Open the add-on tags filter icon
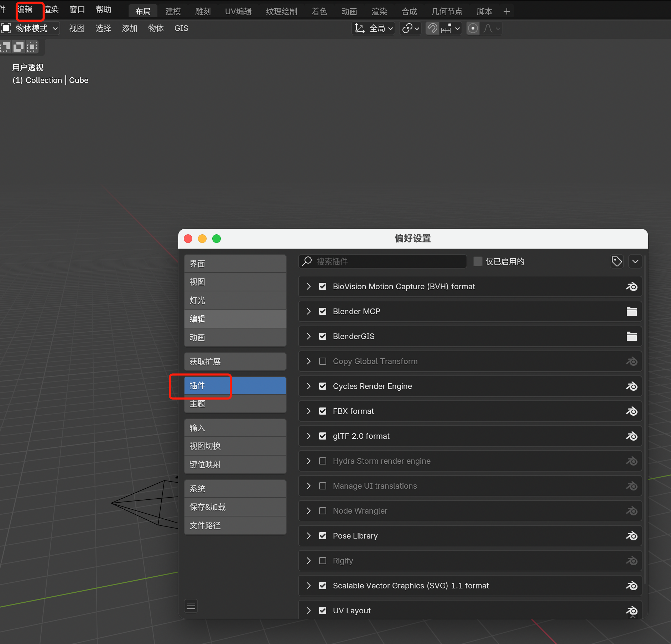 (x=617, y=261)
